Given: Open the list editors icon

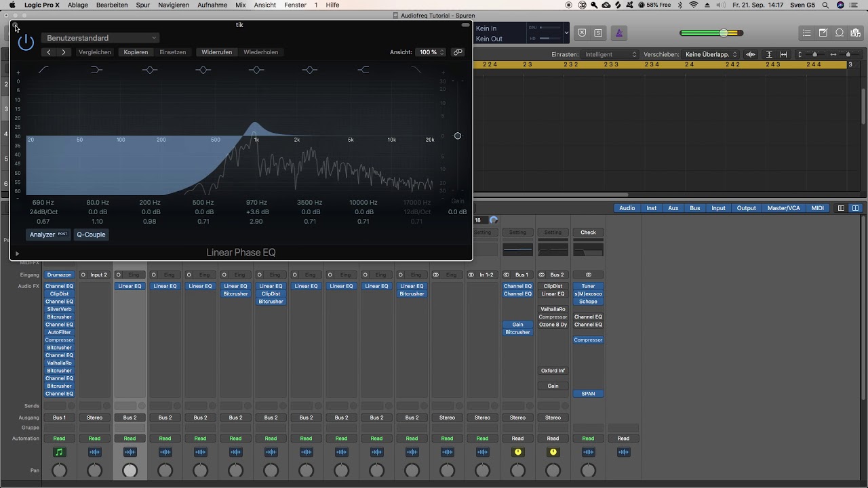Looking at the screenshot, I should pyautogui.click(x=806, y=33).
